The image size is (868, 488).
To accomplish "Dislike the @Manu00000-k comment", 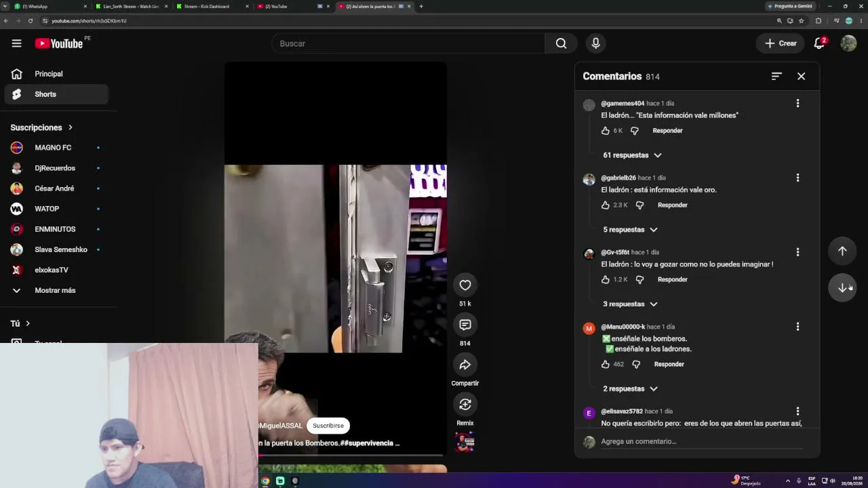I will (636, 365).
